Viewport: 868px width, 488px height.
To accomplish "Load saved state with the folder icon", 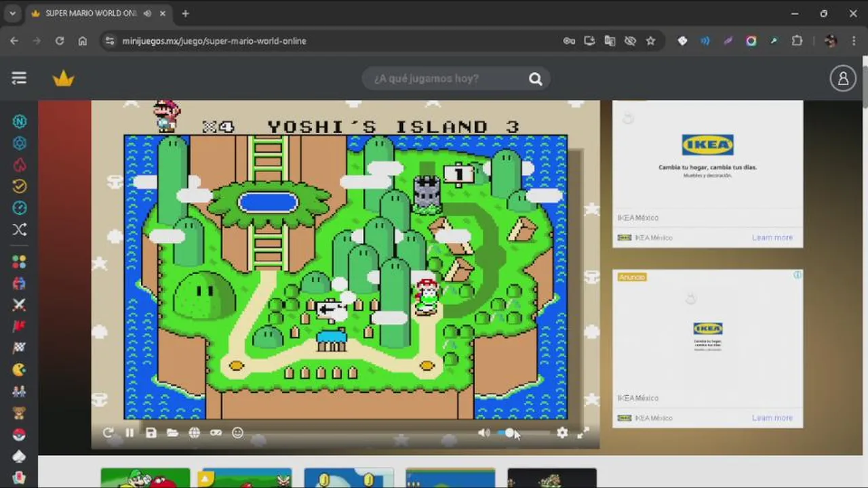I will click(173, 432).
